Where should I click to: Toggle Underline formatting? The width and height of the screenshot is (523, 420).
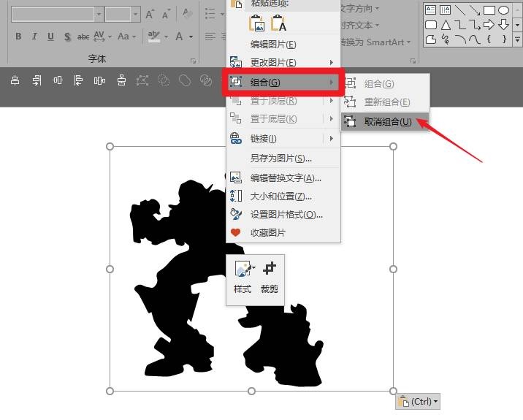50,36
